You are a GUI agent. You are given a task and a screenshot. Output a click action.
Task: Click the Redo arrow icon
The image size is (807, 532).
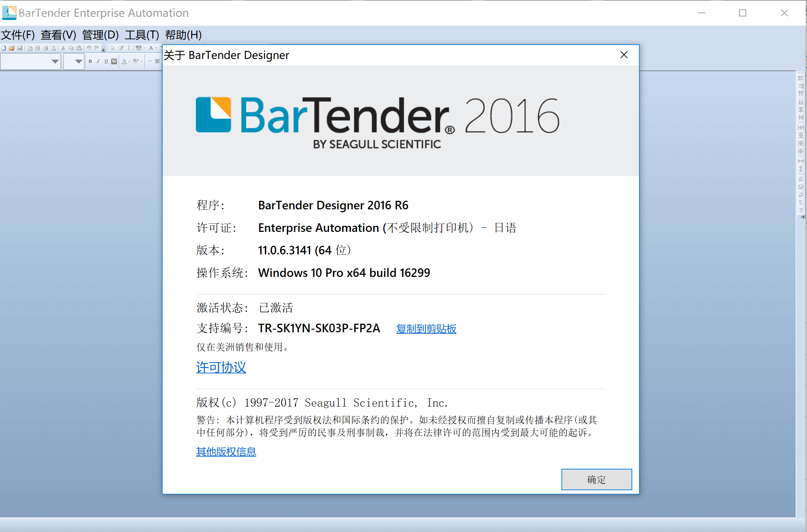[96, 48]
